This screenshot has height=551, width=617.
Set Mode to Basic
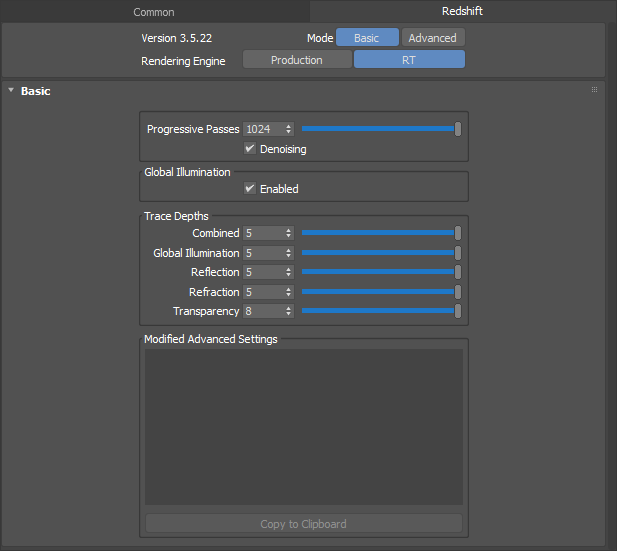coord(367,38)
